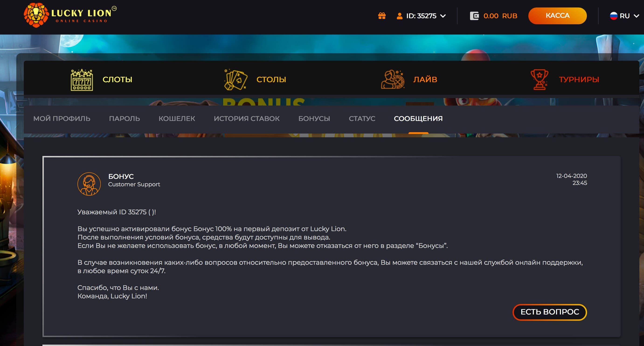
Task: Open the ТУРНИРЫ section
Action: (579, 80)
